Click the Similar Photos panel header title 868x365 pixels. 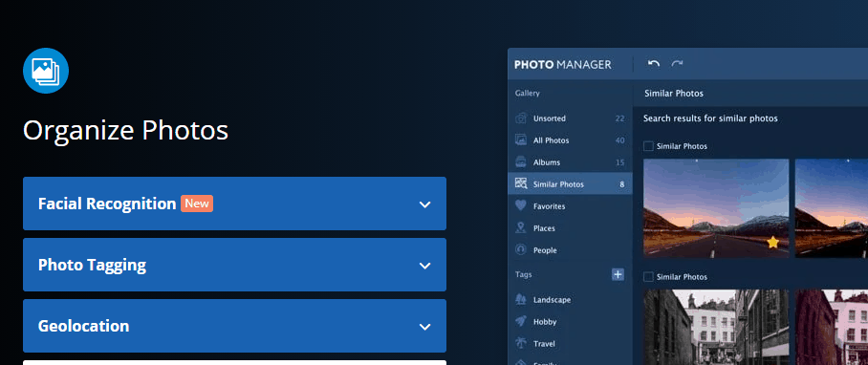(674, 94)
